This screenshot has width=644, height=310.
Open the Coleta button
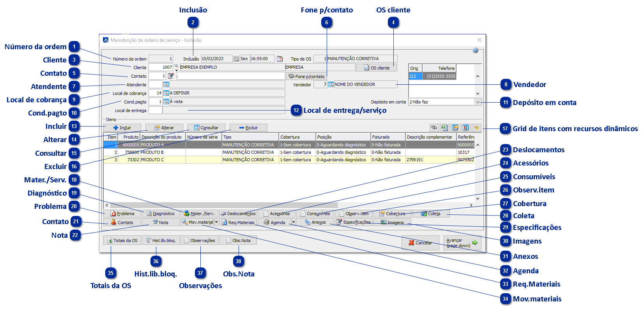pyautogui.click(x=431, y=214)
